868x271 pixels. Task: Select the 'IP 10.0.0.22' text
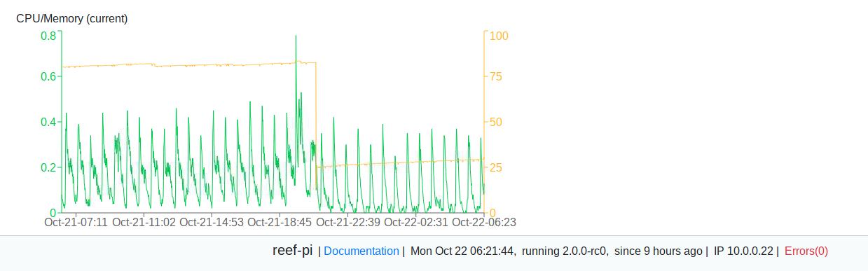(743, 251)
